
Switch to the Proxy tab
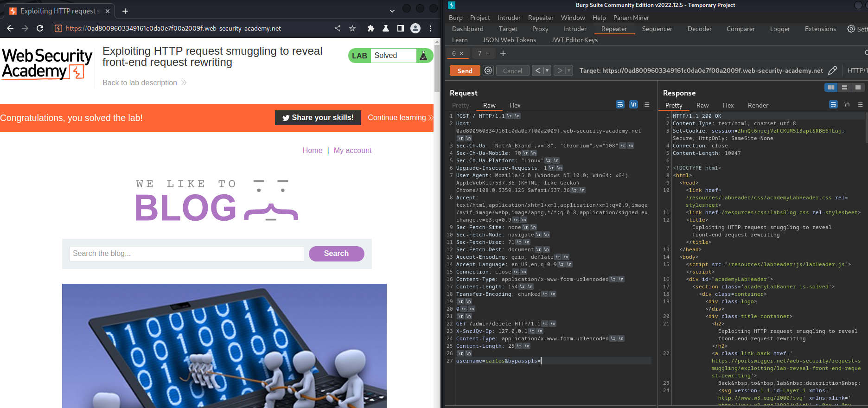(x=540, y=29)
